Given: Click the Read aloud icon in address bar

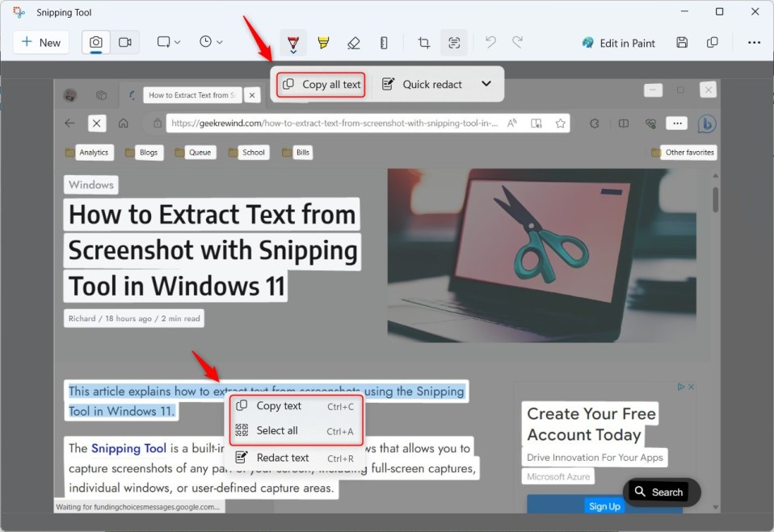Looking at the screenshot, I should coord(512,124).
